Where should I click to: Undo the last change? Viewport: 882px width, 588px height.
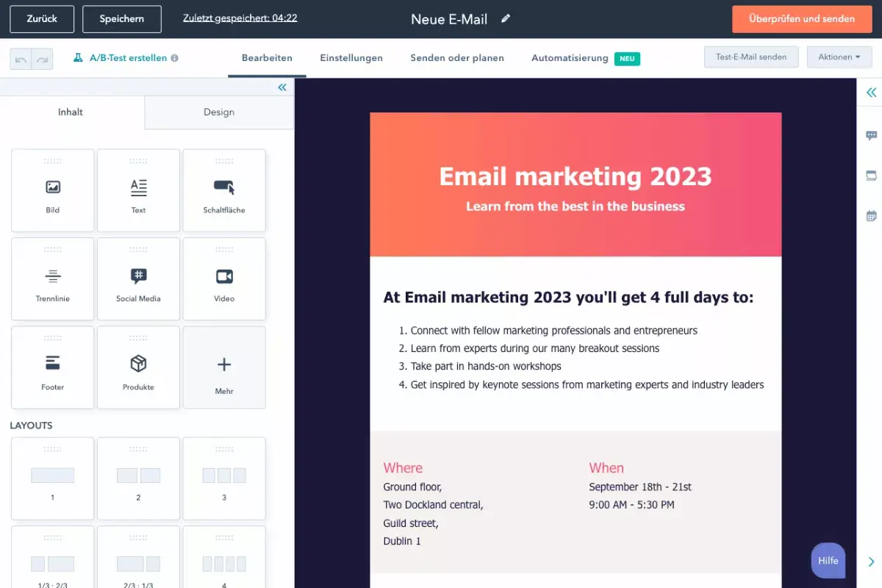point(22,57)
